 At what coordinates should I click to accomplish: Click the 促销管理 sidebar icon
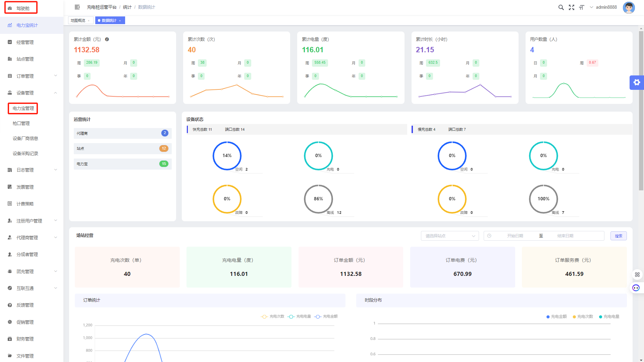click(10, 322)
